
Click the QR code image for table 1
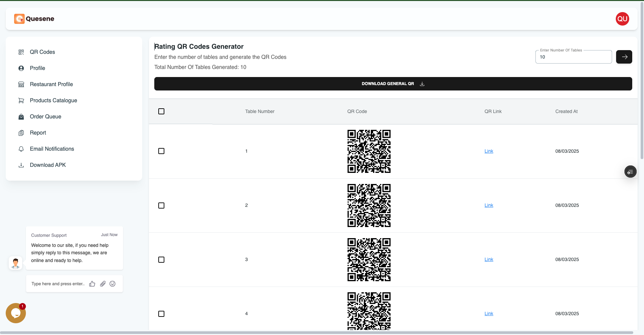point(369,151)
